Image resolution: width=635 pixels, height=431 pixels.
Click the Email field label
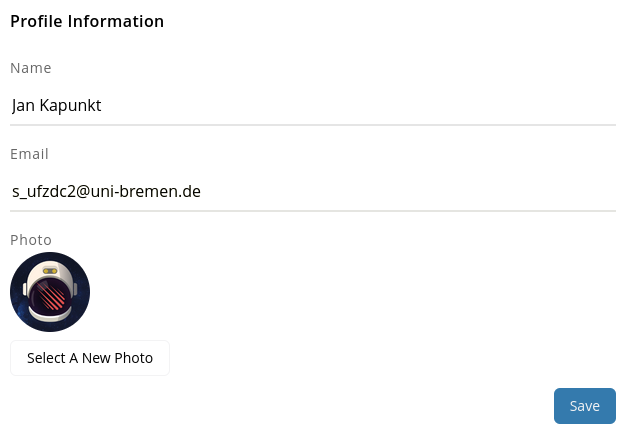pos(30,154)
